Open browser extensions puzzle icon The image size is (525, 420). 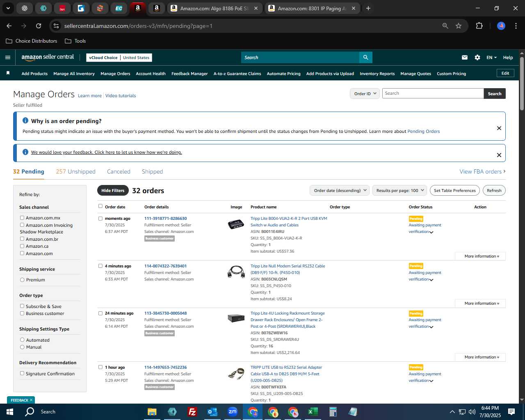pos(479,26)
